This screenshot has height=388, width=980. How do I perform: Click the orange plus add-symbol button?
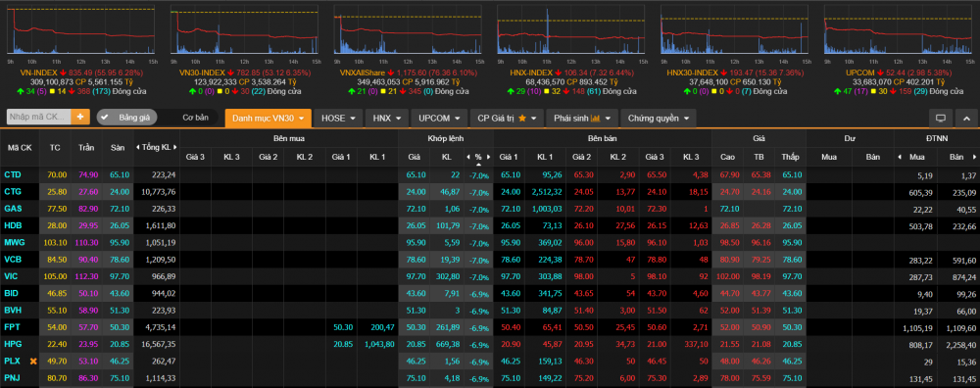click(80, 117)
